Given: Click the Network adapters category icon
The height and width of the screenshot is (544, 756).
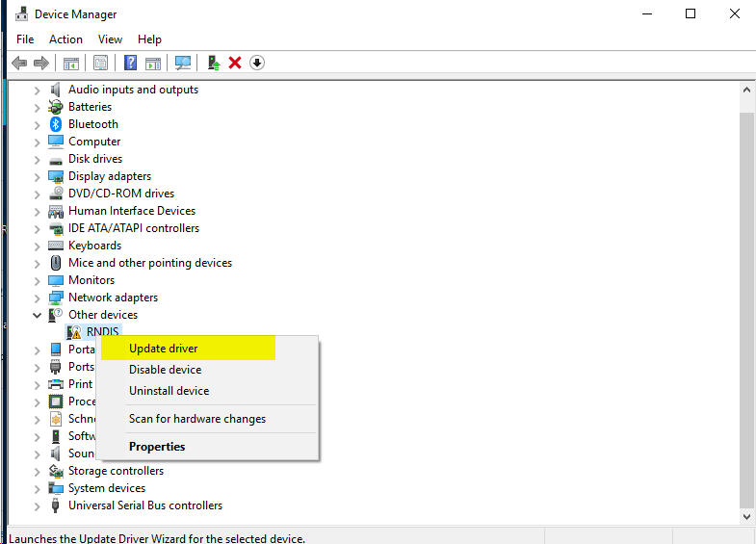Looking at the screenshot, I should [x=56, y=298].
